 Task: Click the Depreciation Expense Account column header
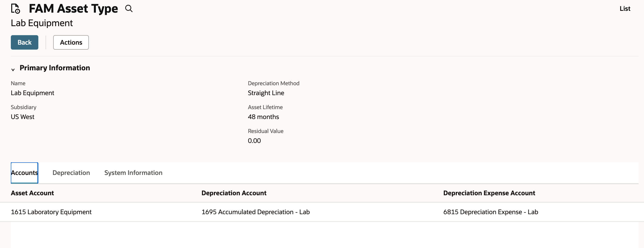[489, 193]
